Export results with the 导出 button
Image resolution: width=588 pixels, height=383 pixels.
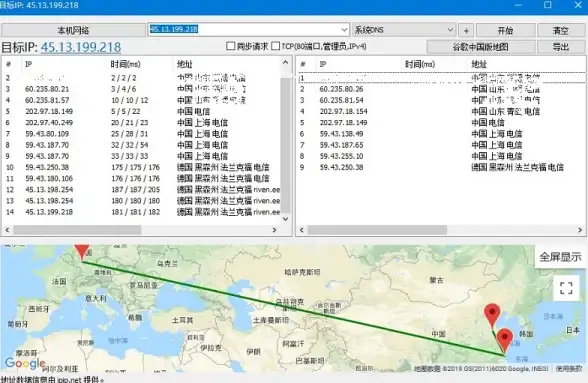pos(561,47)
